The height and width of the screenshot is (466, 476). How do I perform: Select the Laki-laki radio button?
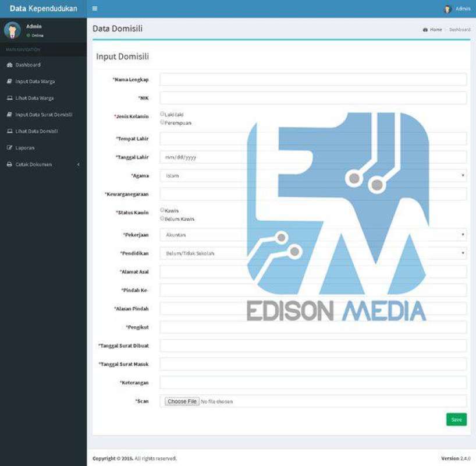(162, 114)
